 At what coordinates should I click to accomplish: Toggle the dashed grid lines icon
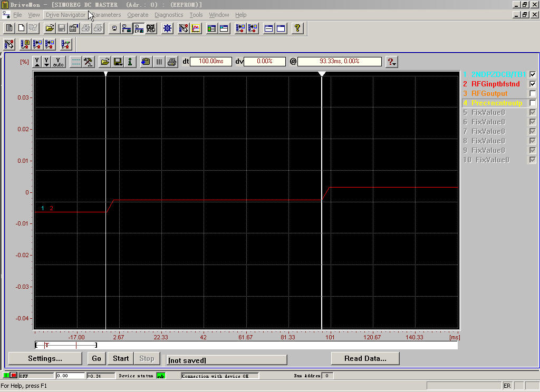click(76, 62)
